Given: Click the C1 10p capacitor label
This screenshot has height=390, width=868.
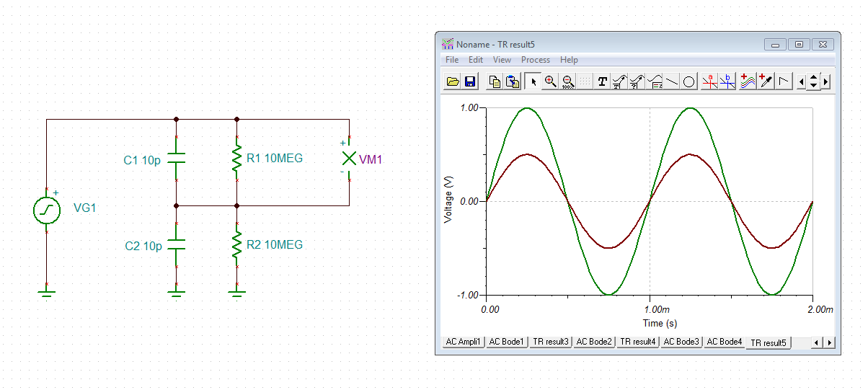Looking at the screenshot, I should [x=142, y=160].
